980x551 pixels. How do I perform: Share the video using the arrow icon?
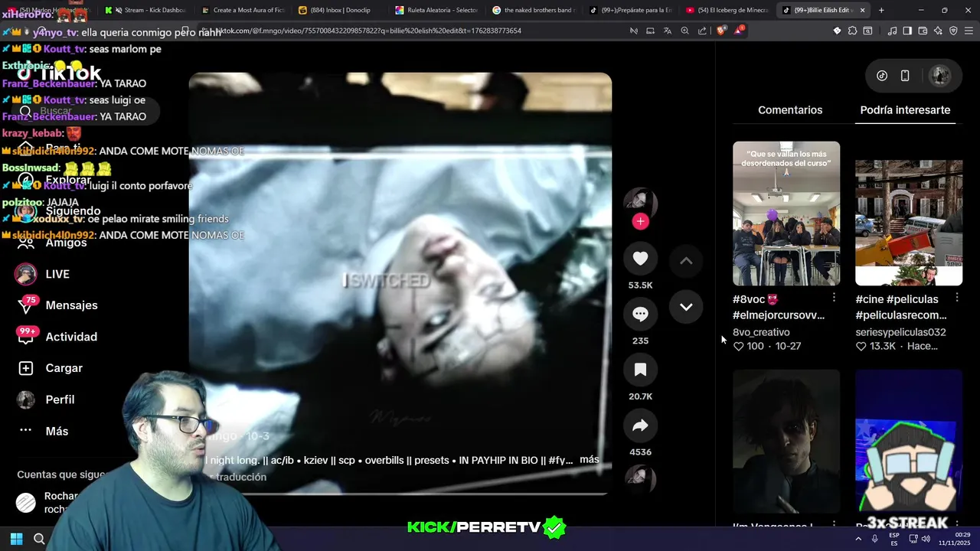click(x=640, y=425)
